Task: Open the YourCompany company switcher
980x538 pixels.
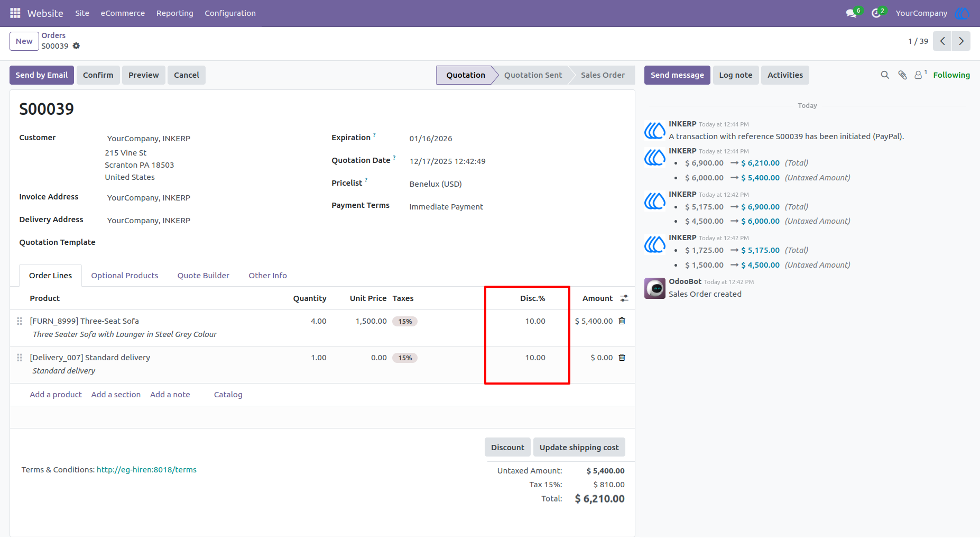Action: [921, 13]
